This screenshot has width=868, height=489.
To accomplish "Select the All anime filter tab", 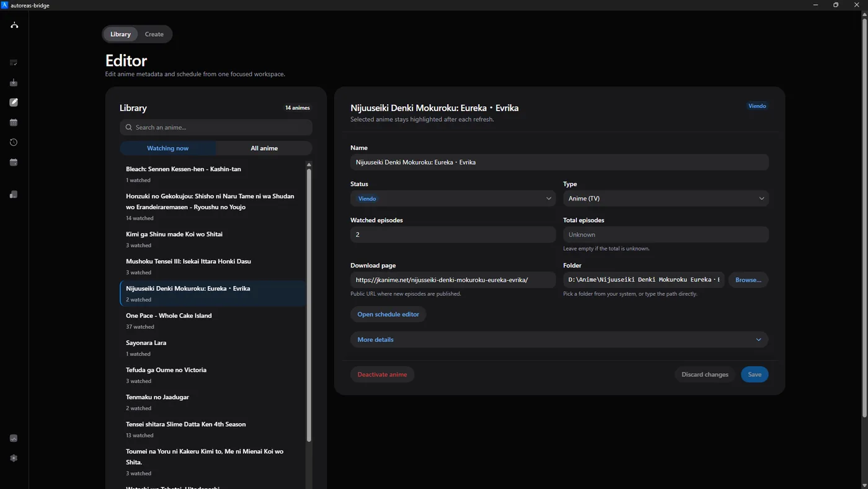I will tap(264, 148).
